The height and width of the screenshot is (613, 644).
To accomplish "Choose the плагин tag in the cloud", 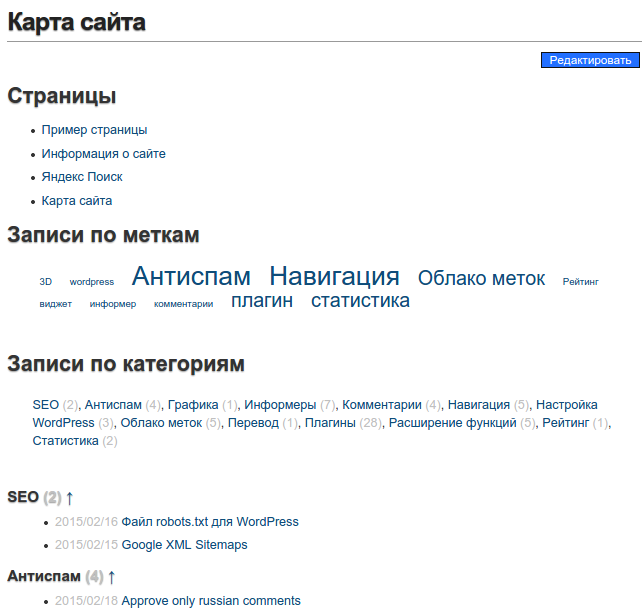I will pyautogui.click(x=262, y=301).
